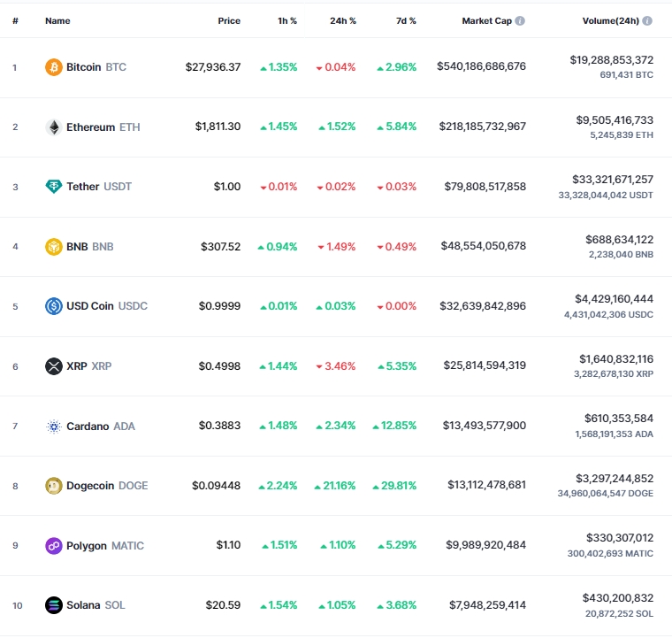Click the Tether green logo icon
The width and height of the screenshot is (672, 638).
pyautogui.click(x=54, y=187)
